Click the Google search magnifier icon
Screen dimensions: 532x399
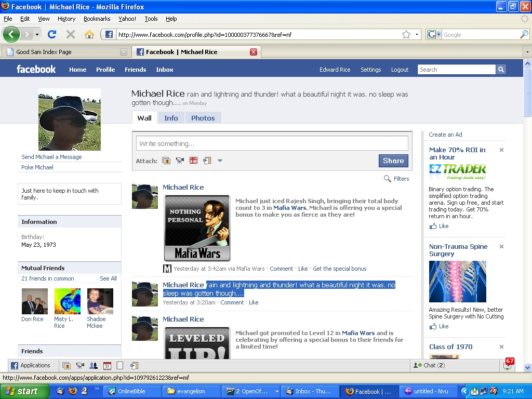point(524,34)
